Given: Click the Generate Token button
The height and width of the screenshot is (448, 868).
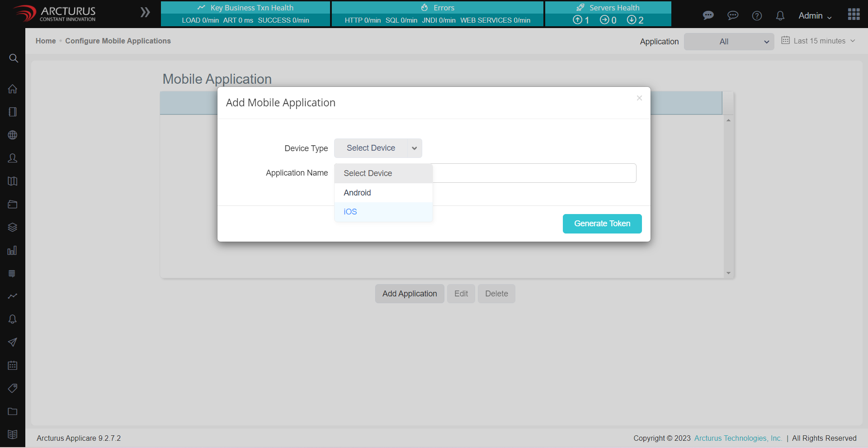Looking at the screenshot, I should point(602,224).
